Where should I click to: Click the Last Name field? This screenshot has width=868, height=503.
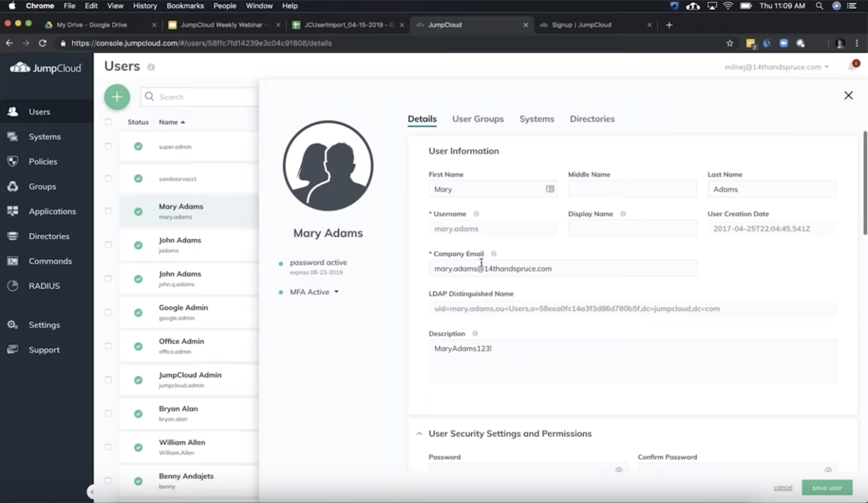[772, 189]
